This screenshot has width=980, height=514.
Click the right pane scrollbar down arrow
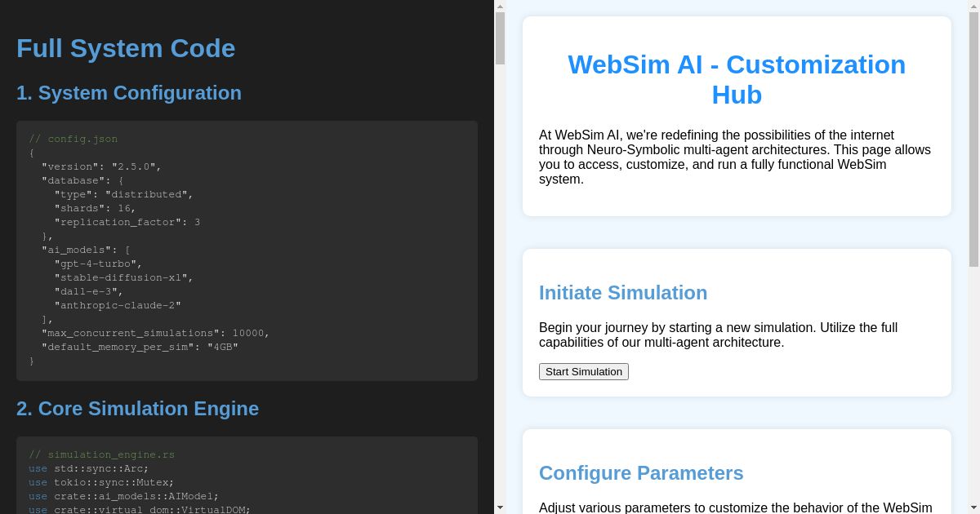(x=973, y=507)
